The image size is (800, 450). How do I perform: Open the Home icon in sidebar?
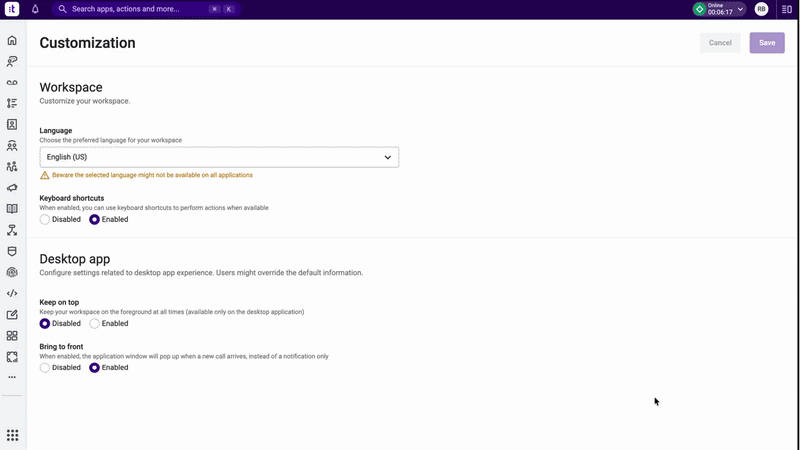[x=12, y=40]
